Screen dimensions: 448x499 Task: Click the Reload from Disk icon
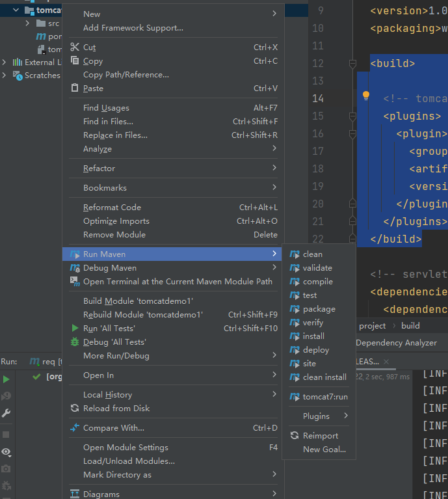tap(74, 409)
